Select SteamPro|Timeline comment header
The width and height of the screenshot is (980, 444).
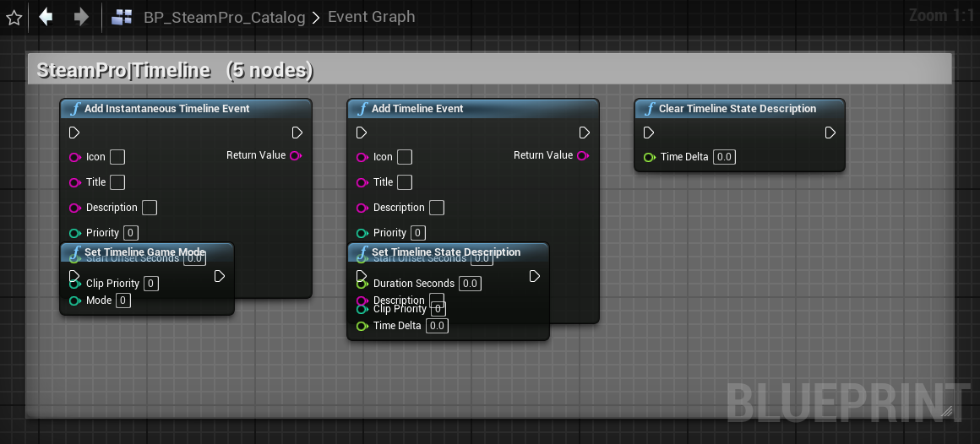[490, 69]
